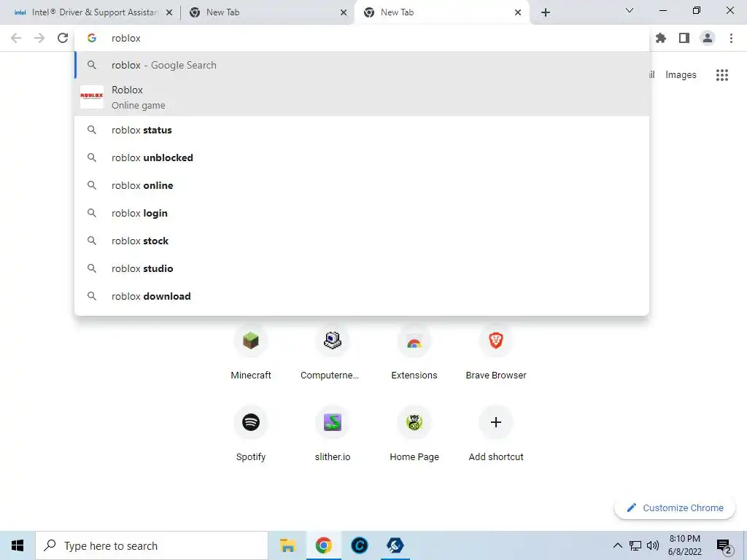747x560 pixels.
Task: Close the Intel Driver & Support tab
Action: (169, 13)
